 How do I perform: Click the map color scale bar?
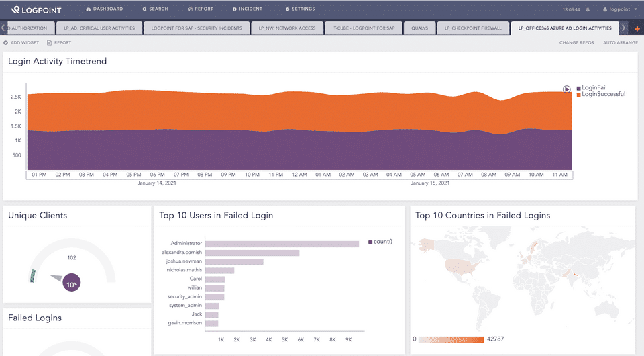(451, 339)
